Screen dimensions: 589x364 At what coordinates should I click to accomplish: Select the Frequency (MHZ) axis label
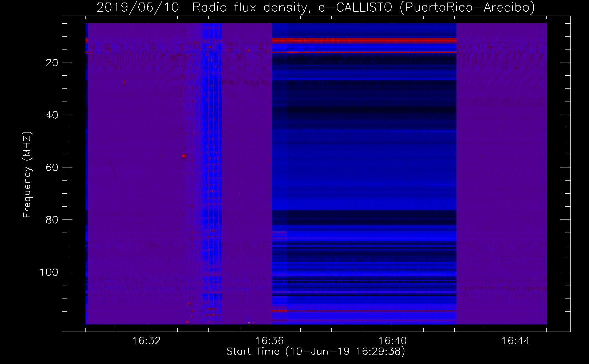tap(27, 175)
